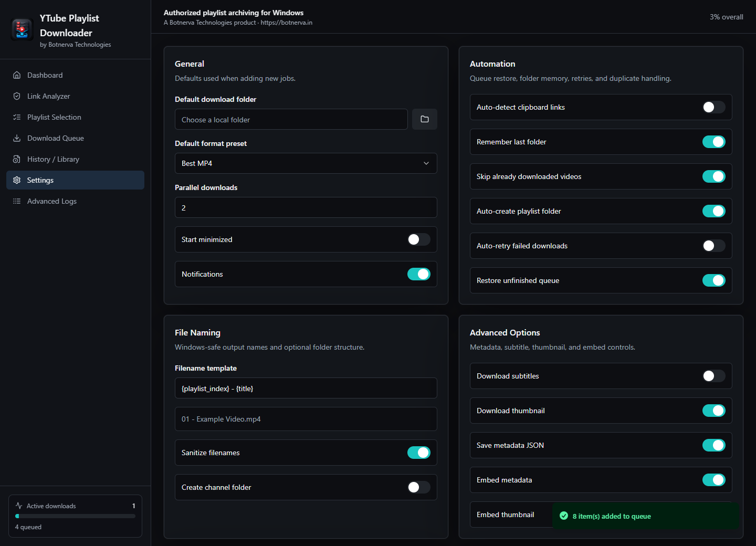Click the Download Queue arrow icon

pos(17,138)
